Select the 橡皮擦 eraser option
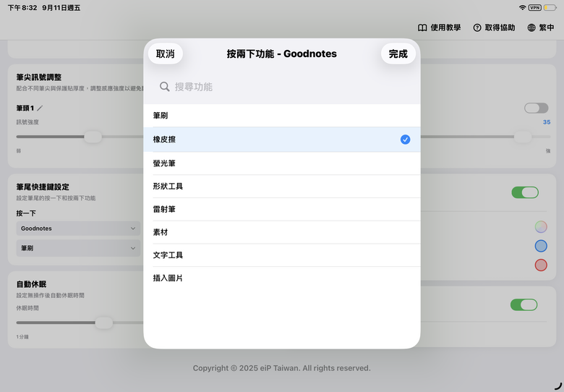 coord(282,139)
